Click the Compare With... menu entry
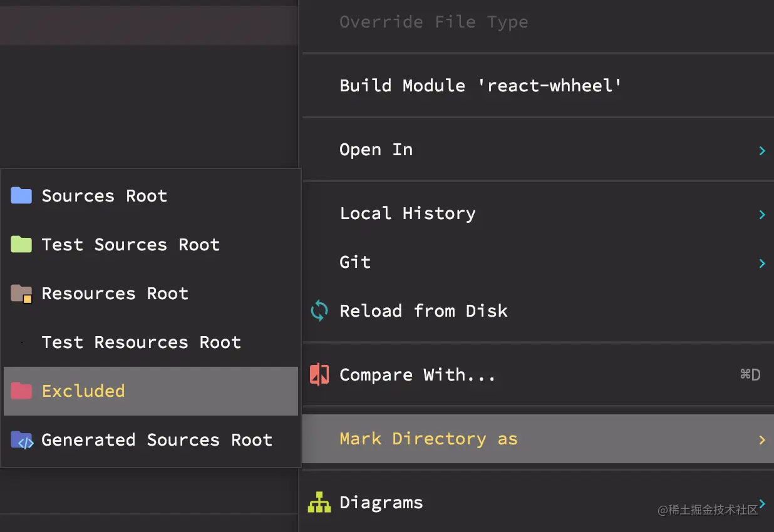Screen dimensions: 774x532 417,375
